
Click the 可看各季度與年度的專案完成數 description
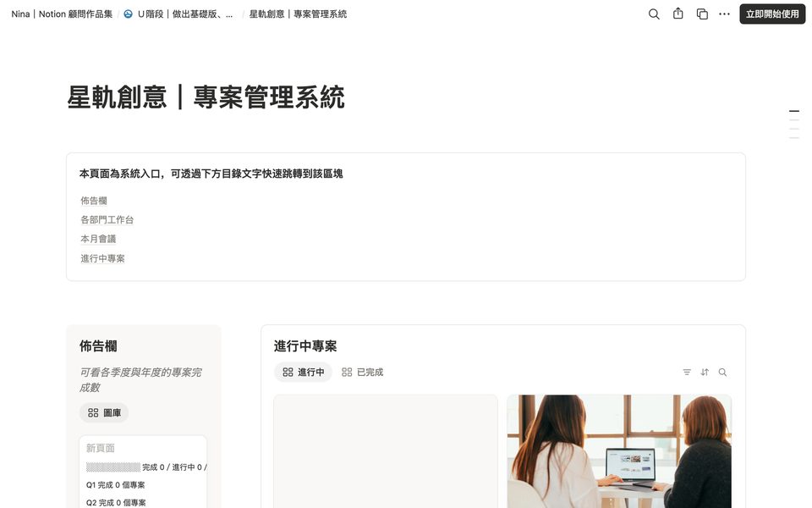pos(140,379)
